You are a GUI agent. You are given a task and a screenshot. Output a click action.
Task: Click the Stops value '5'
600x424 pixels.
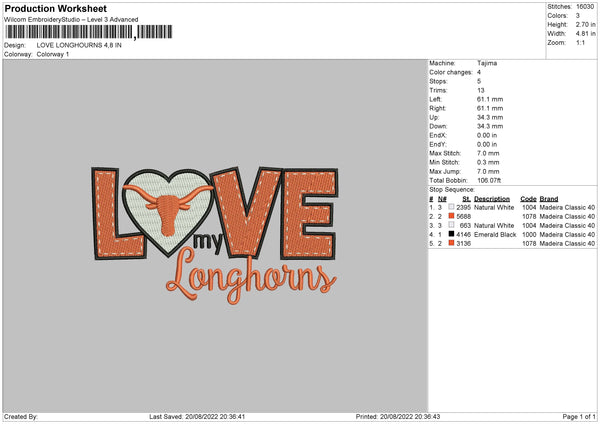(x=479, y=81)
